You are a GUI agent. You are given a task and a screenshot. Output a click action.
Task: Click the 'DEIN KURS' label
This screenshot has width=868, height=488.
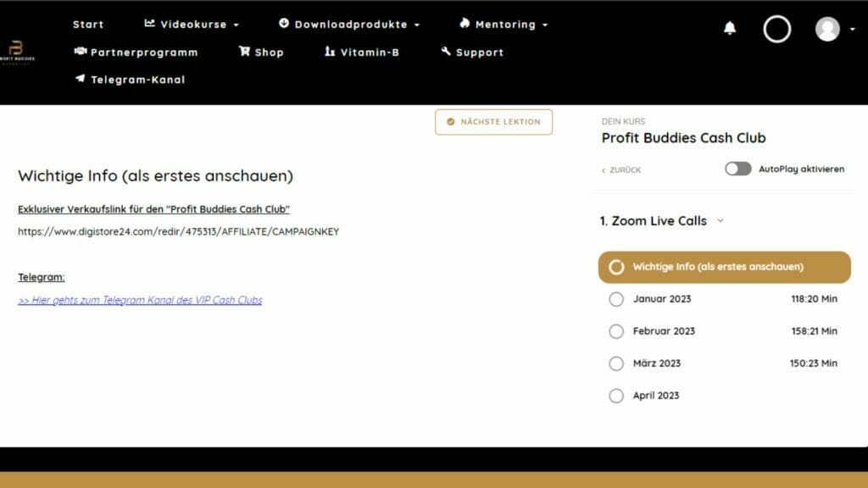623,121
